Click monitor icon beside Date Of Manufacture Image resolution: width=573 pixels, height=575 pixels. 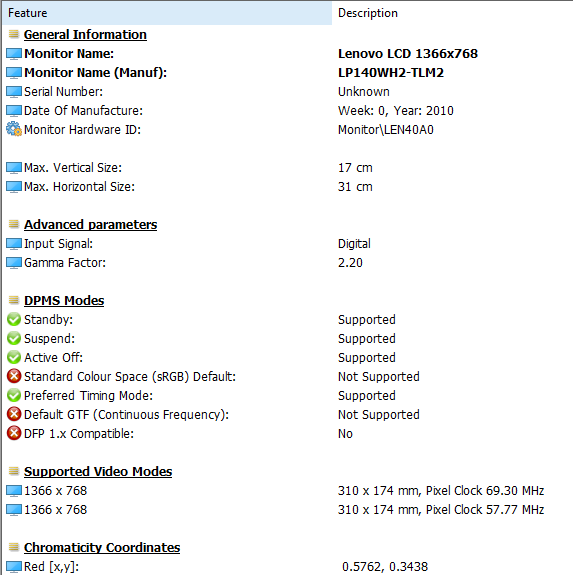point(14,111)
